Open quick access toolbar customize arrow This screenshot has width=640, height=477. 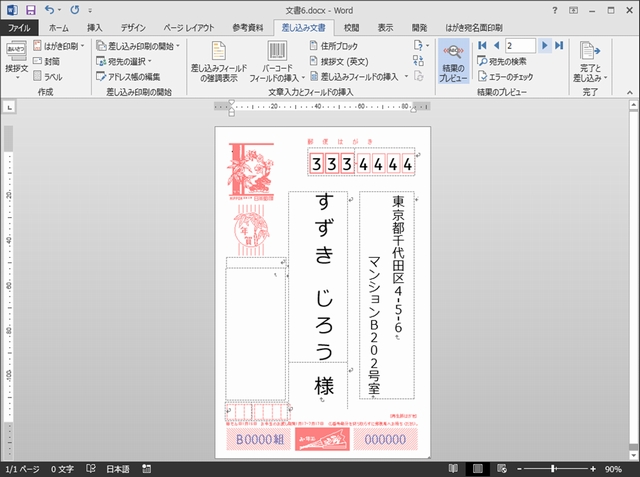click(90, 10)
